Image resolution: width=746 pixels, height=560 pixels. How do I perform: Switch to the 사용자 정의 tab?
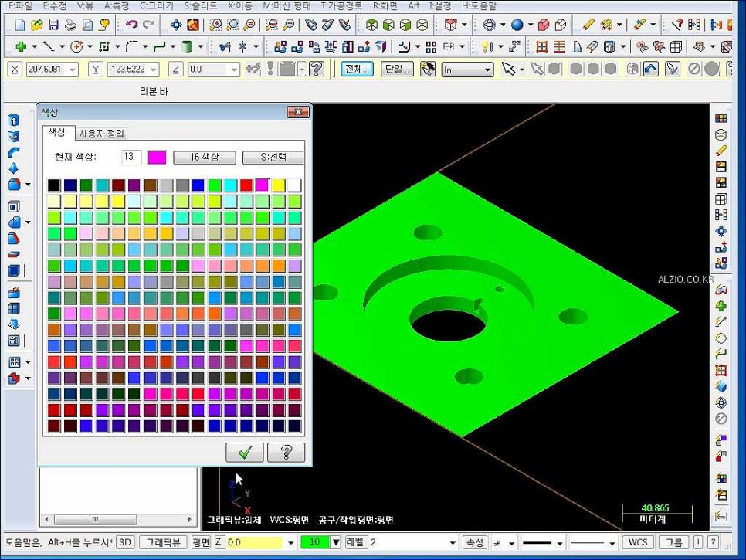[x=101, y=134]
